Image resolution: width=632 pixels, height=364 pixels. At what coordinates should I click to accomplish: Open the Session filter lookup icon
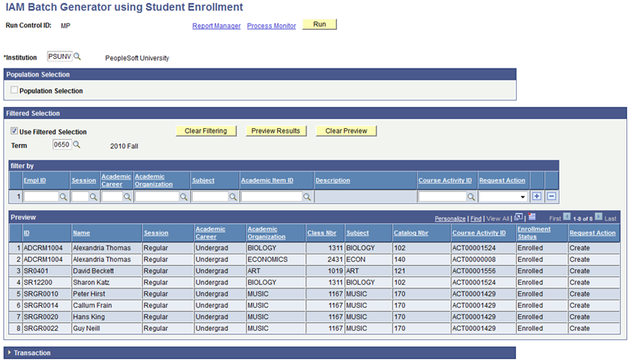[x=94, y=196]
